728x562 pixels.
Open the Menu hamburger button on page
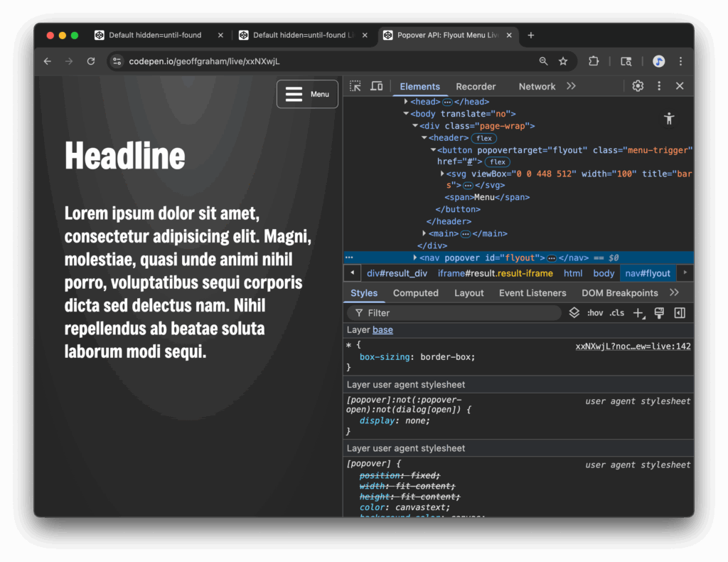[307, 94]
